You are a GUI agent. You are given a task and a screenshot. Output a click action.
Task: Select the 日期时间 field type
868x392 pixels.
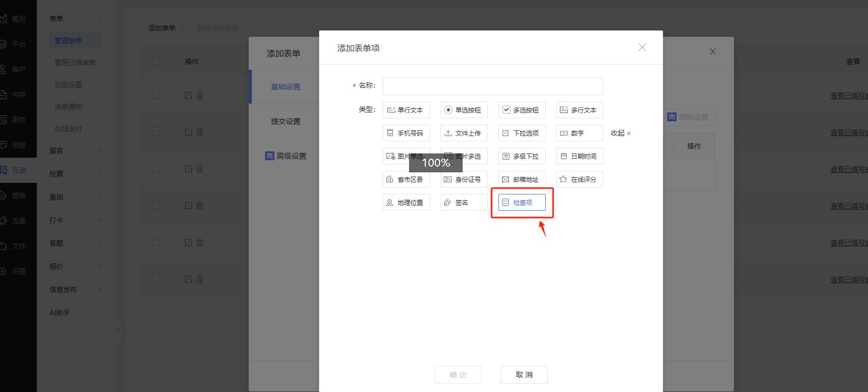tap(579, 156)
